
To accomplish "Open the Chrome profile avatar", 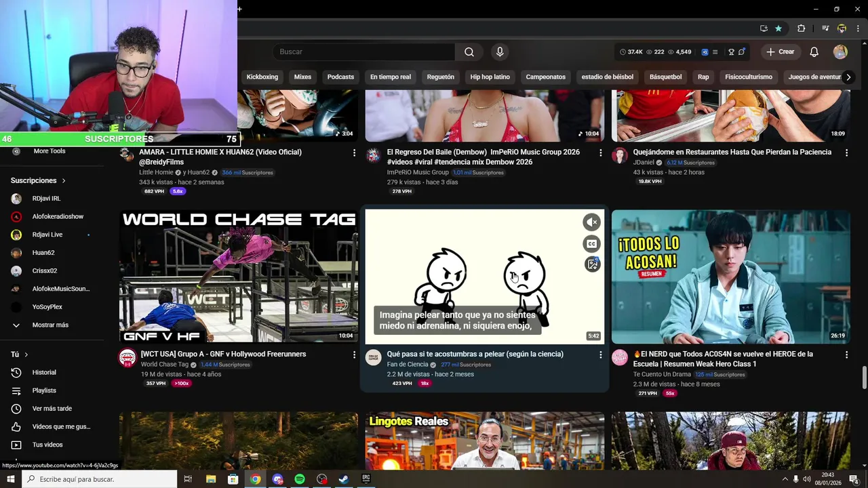I will point(842,28).
